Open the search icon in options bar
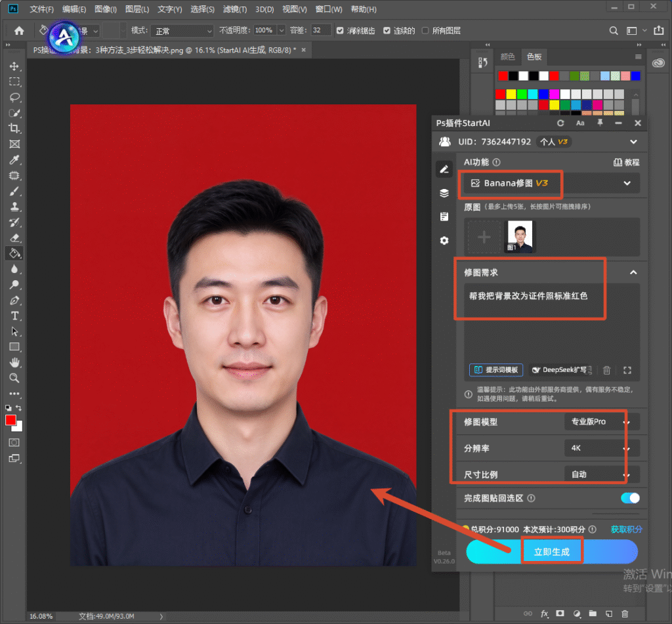 (614, 30)
